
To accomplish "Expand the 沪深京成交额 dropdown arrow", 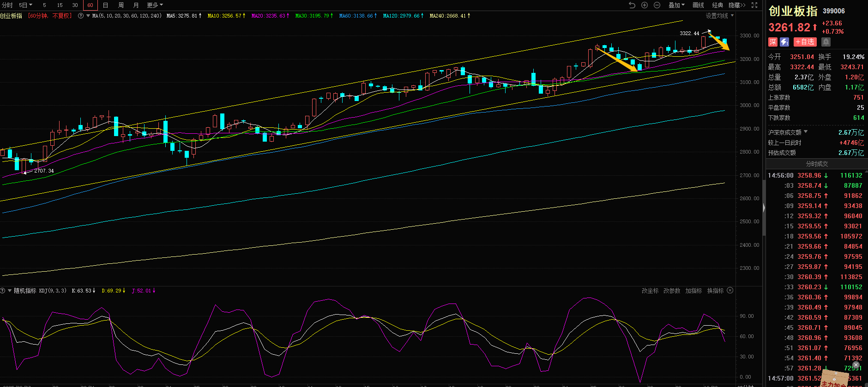I will [x=806, y=132].
